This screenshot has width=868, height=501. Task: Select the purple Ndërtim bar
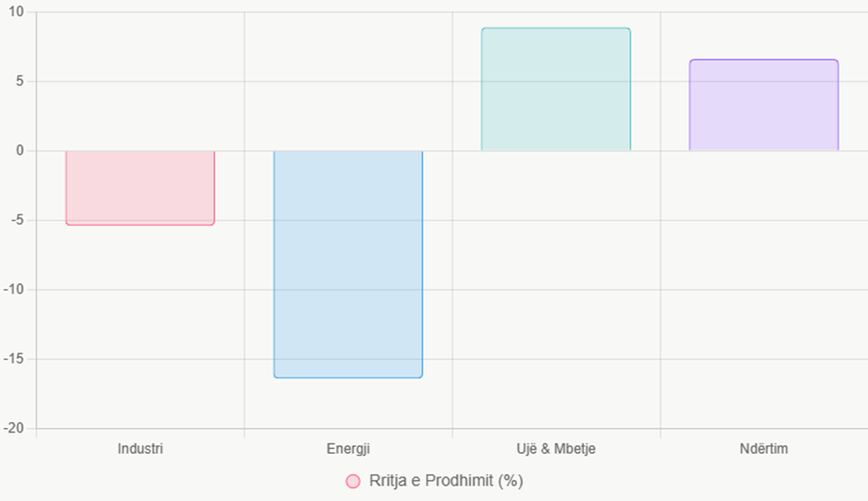(x=764, y=105)
